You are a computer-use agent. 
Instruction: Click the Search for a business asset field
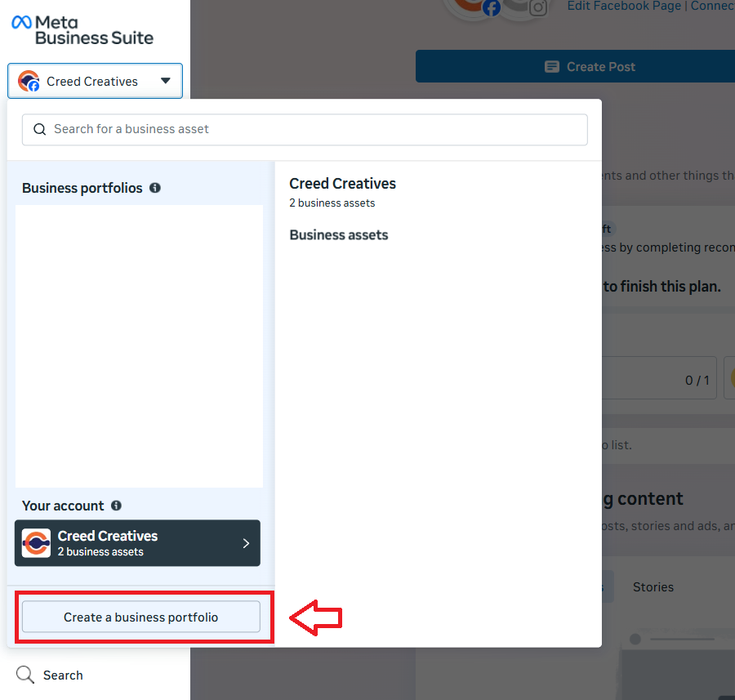coord(305,129)
